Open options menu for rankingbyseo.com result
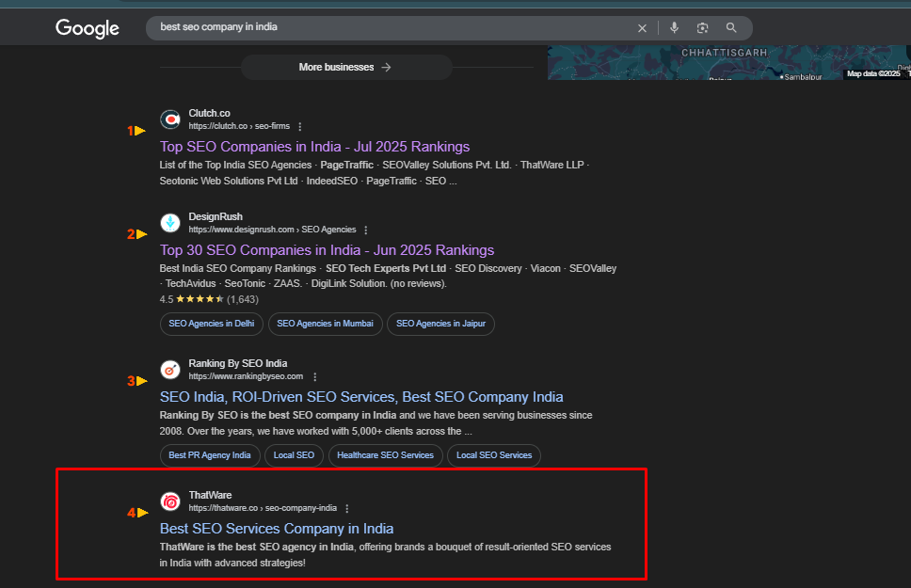The image size is (911, 588). coord(315,377)
